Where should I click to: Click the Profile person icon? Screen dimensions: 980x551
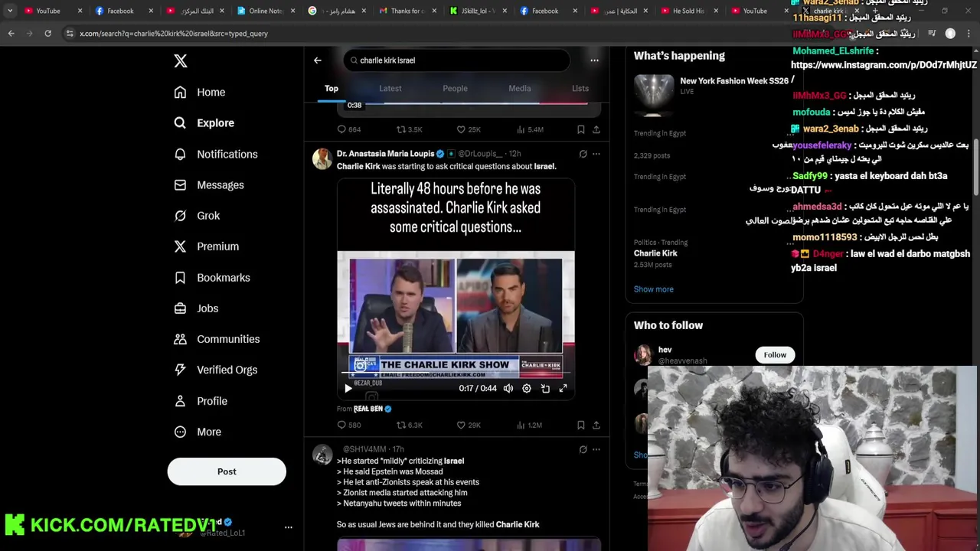click(x=180, y=401)
